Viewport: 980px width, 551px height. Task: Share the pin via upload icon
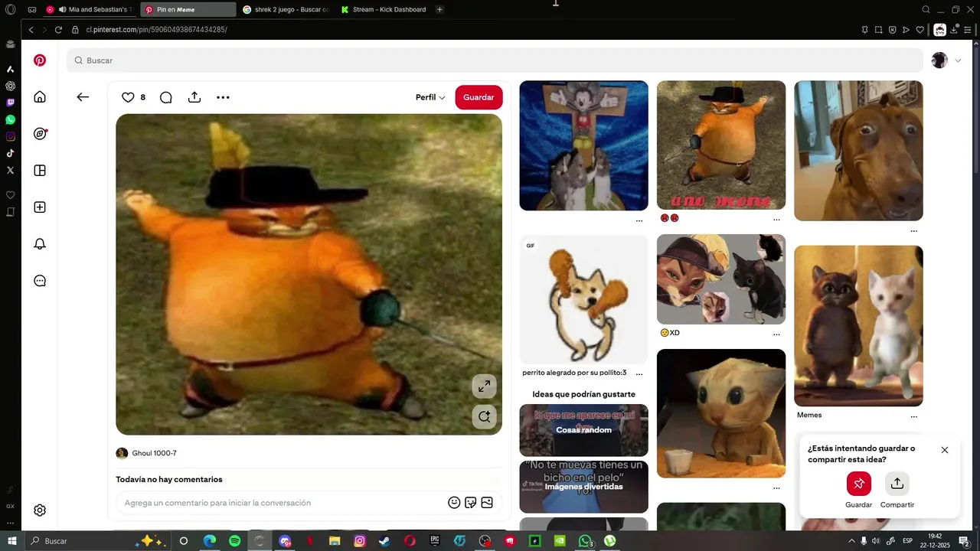(x=194, y=97)
